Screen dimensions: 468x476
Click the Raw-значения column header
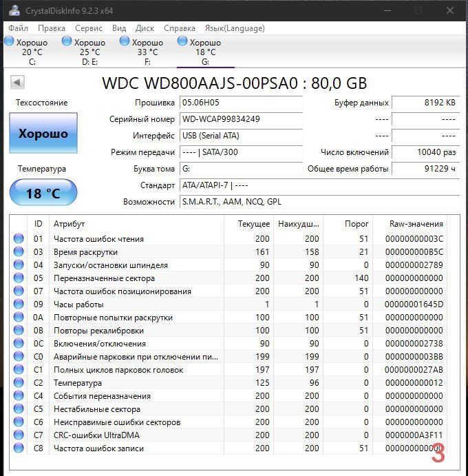pyautogui.click(x=409, y=224)
